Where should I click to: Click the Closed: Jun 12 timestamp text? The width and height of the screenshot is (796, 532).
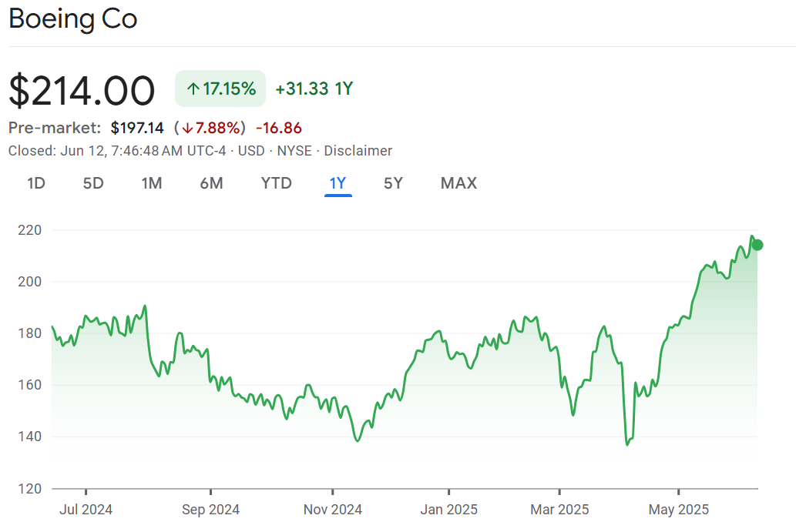tap(117, 151)
